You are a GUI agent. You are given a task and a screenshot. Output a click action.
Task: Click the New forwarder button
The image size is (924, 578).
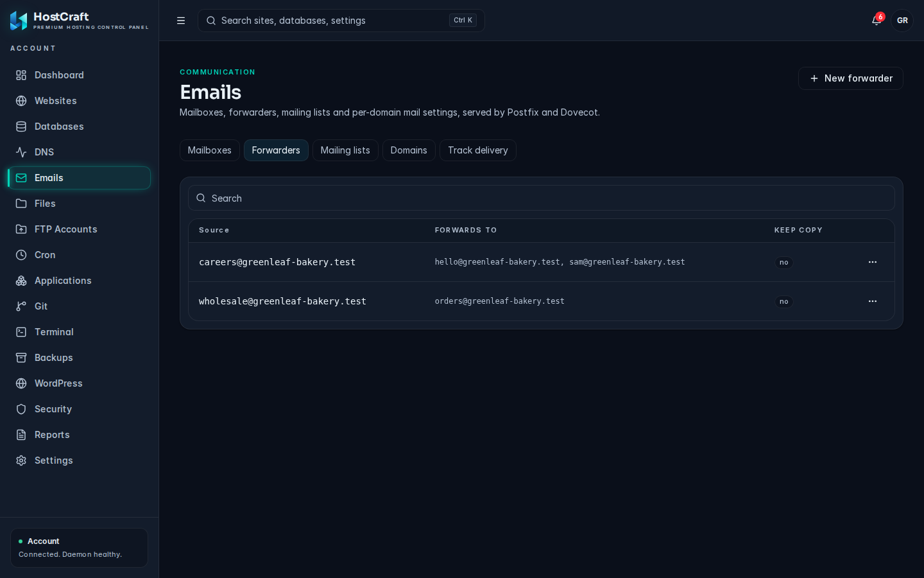851,78
